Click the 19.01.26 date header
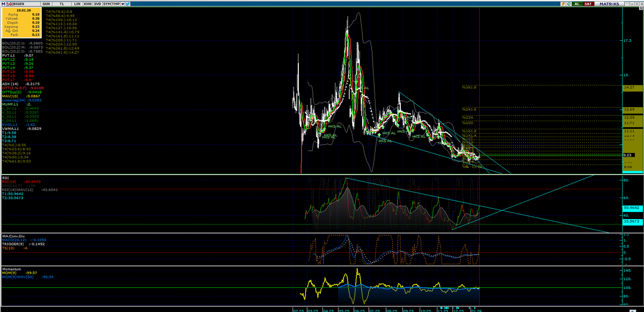The width and height of the screenshot is (644, 312). pyautogui.click(x=23, y=10)
